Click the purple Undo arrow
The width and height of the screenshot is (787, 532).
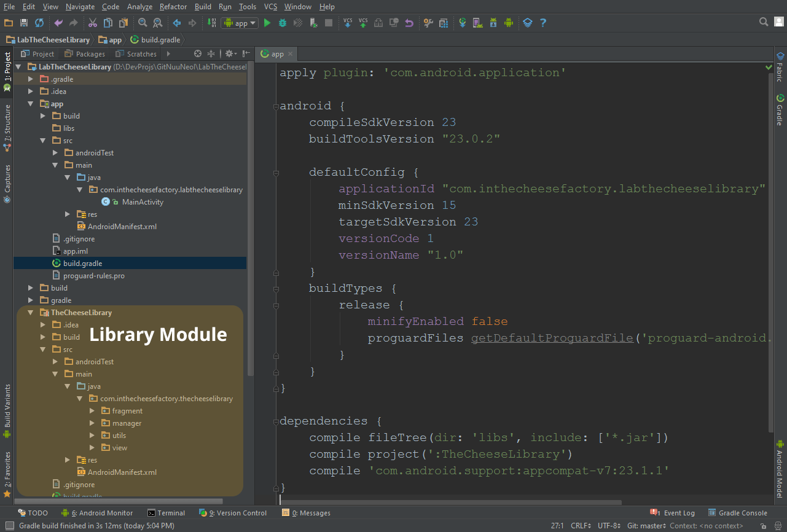[58, 23]
